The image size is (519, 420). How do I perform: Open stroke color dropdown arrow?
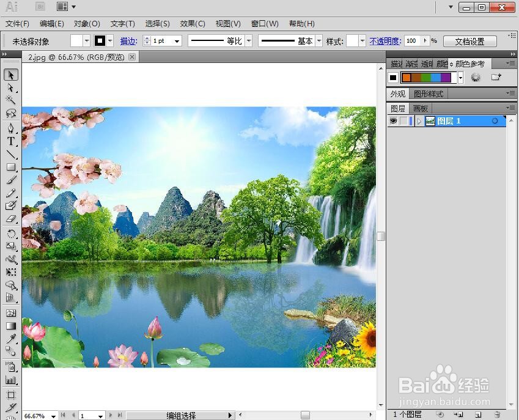[x=110, y=41]
